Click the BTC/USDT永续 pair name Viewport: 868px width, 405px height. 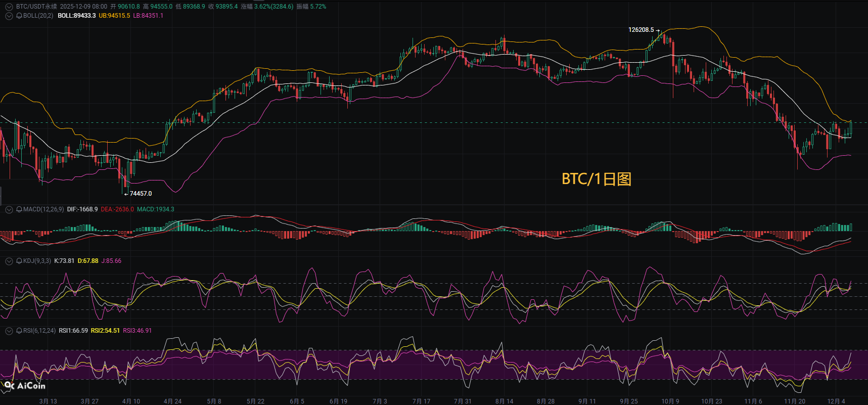pos(36,7)
